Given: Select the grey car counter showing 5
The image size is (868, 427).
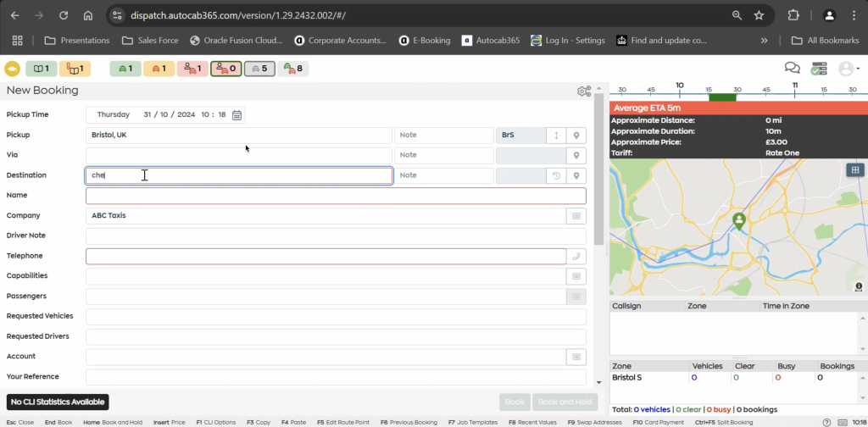Looking at the screenshot, I should (259, 69).
